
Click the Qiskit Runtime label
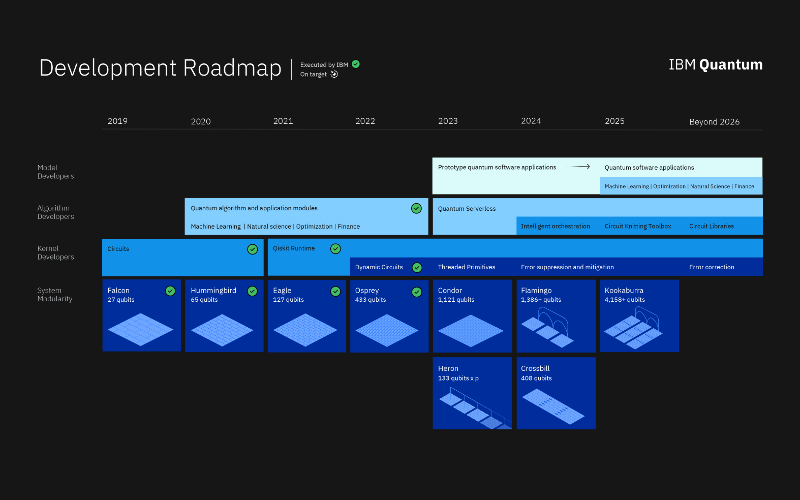pos(294,248)
